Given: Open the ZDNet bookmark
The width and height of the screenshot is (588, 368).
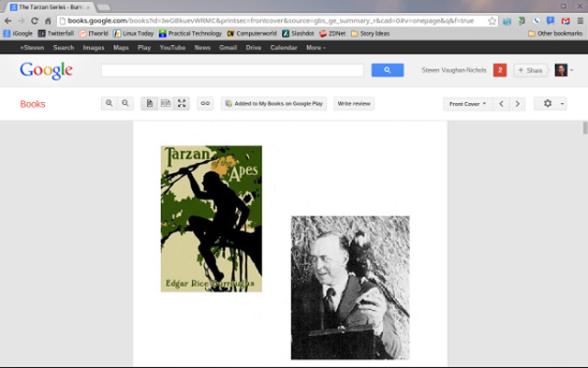Looking at the screenshot, I should pyautogui.click(x=333, y=34).
